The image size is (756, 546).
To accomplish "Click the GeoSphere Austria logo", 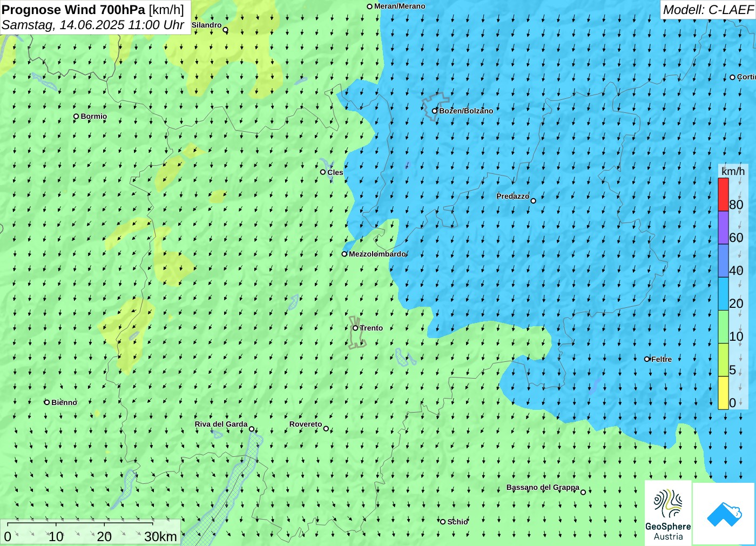I will click(668, 513).
